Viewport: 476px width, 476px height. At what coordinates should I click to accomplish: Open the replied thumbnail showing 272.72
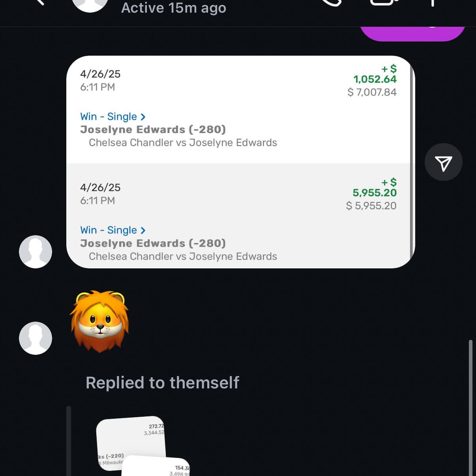(131, 438)
